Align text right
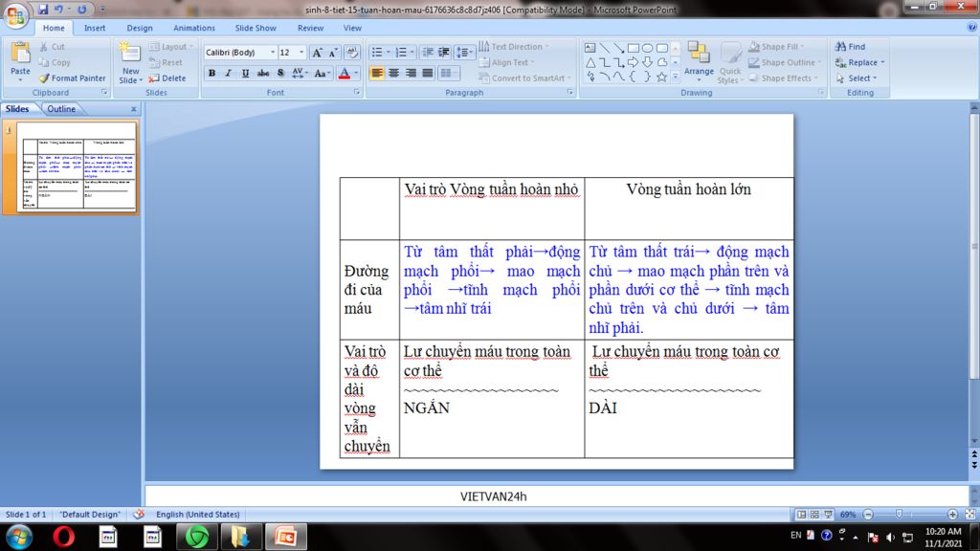 411,73
